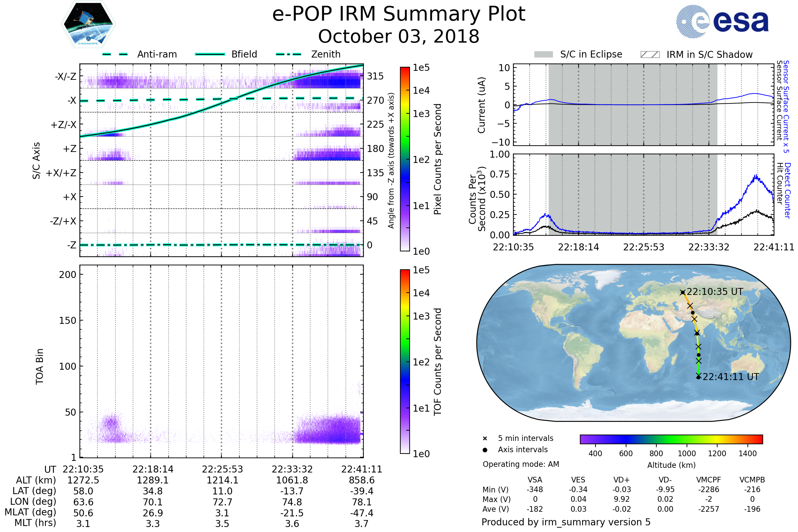The height and width of the screenshot is (532, 798).
Task: Click the TOF Counts per Second colorbar
Action: coord(405,362)
